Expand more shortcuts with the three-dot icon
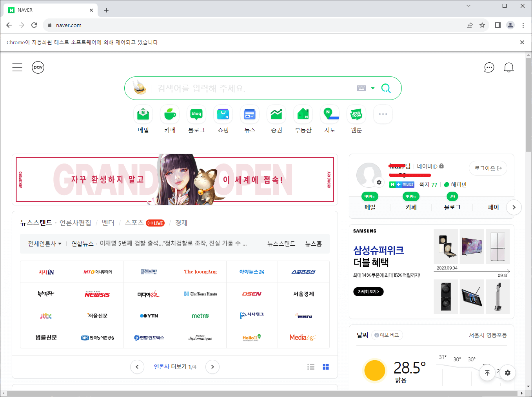532x397 pixels. tap(383, 114)
